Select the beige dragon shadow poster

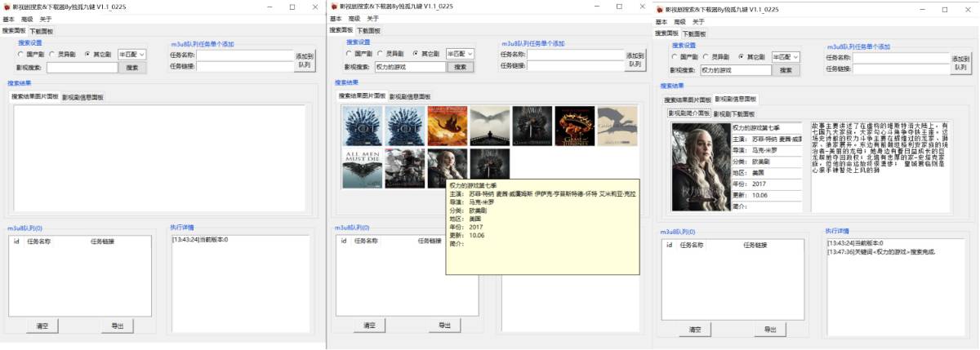pyautogui.click(x=617, y=126)
